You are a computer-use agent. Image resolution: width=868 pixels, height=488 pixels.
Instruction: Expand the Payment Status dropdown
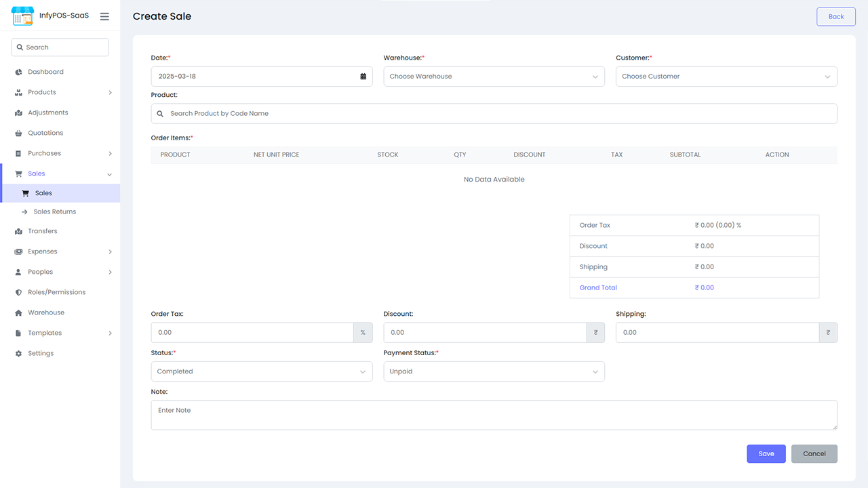click(x=494, y=371)
